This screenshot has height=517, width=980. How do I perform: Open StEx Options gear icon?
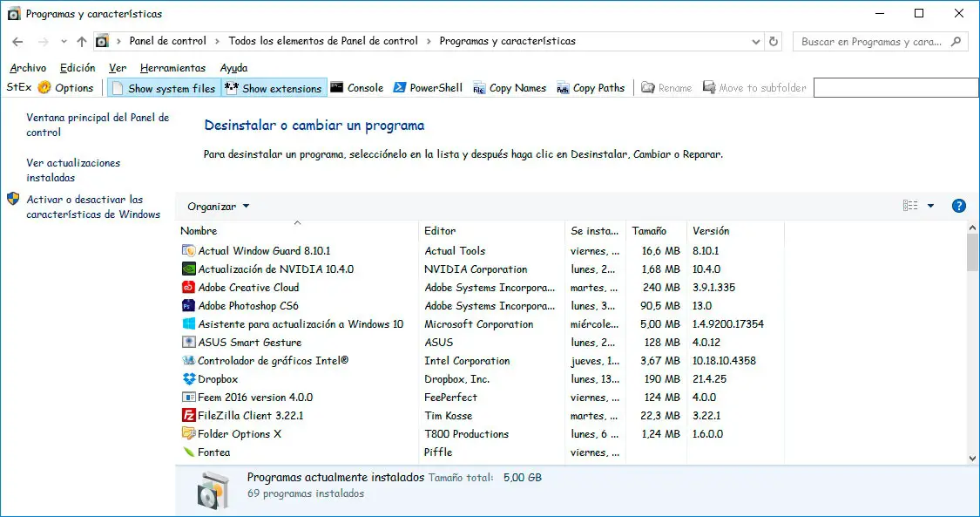(x=44, y=87)
